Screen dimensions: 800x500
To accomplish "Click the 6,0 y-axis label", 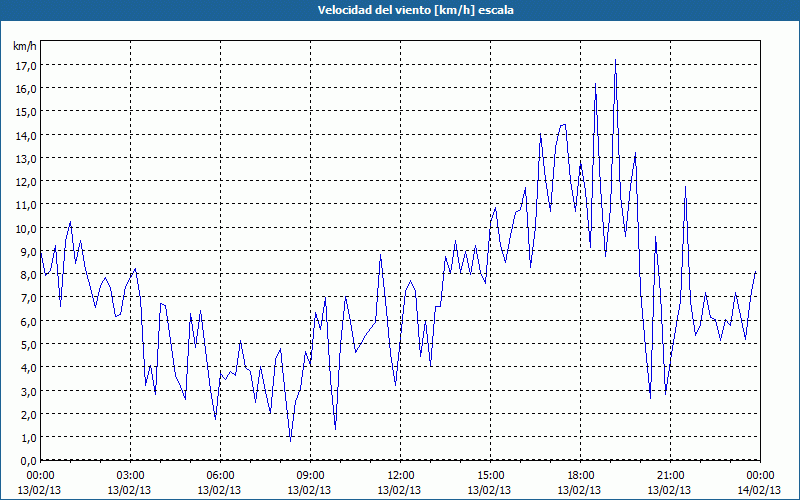I will (28, 321).
